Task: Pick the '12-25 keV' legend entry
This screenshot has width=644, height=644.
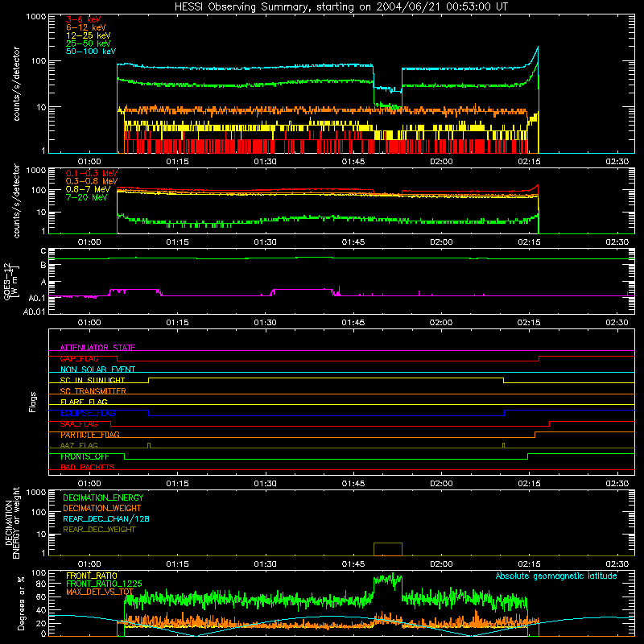Action: point(89,35)
